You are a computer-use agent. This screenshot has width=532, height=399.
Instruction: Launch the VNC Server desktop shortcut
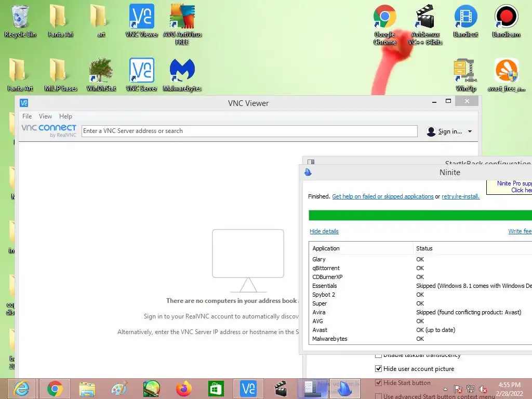tap(141, 75)
